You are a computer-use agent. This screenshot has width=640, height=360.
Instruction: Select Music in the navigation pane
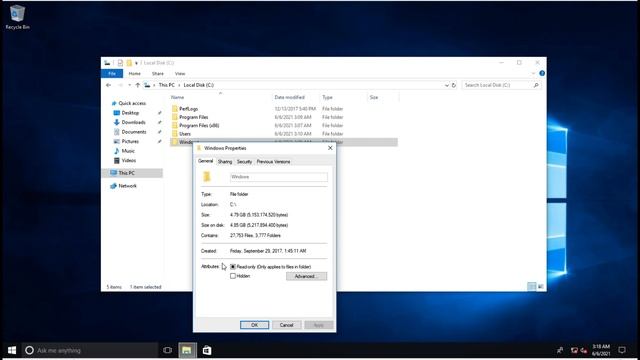(x=128, y=151)
